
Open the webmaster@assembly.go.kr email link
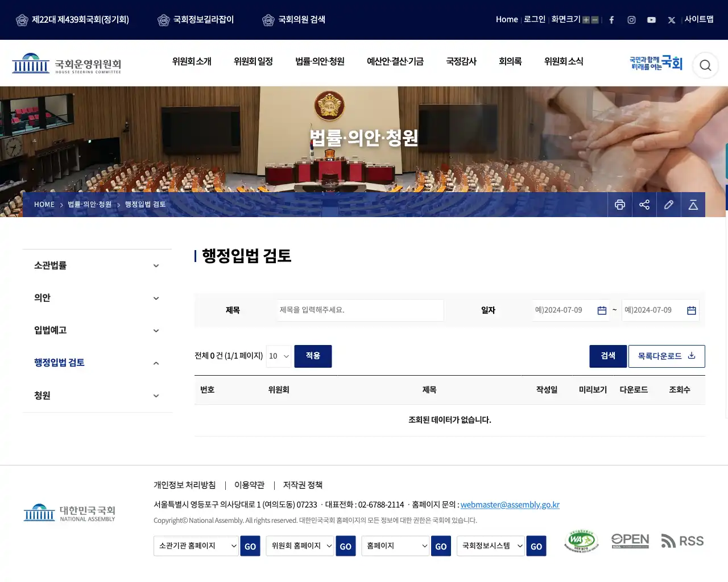click(x=510, y=505)
